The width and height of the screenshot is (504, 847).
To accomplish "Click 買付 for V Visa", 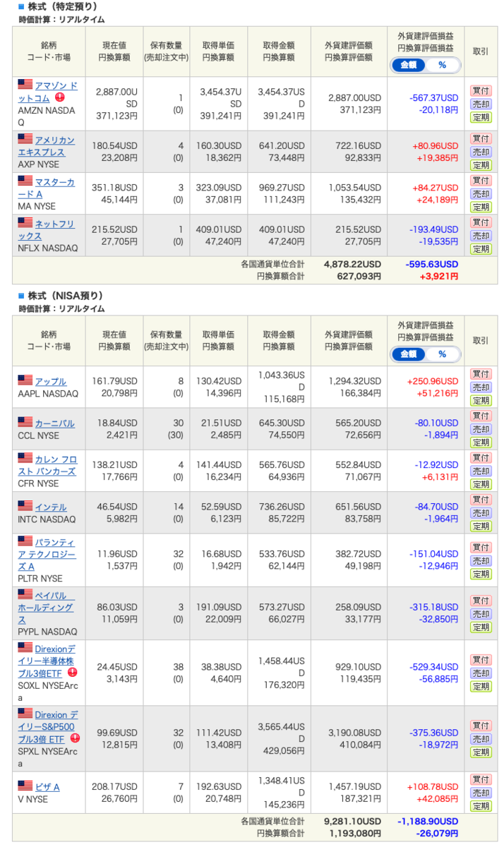I will pos(481,779).
